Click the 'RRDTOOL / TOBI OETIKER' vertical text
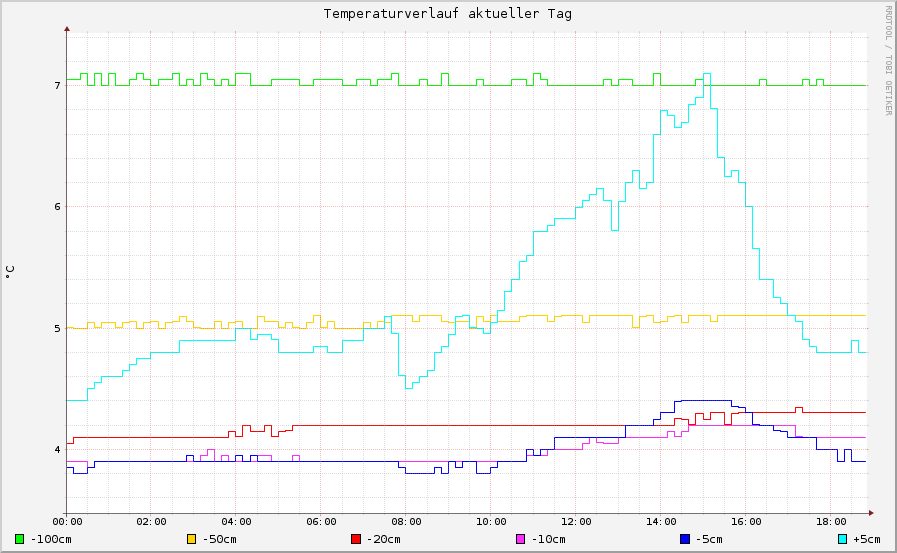 tap(888, 61)
